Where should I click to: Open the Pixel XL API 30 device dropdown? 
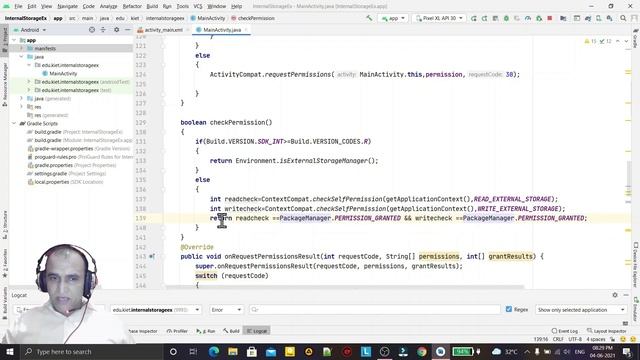[439, 18]
